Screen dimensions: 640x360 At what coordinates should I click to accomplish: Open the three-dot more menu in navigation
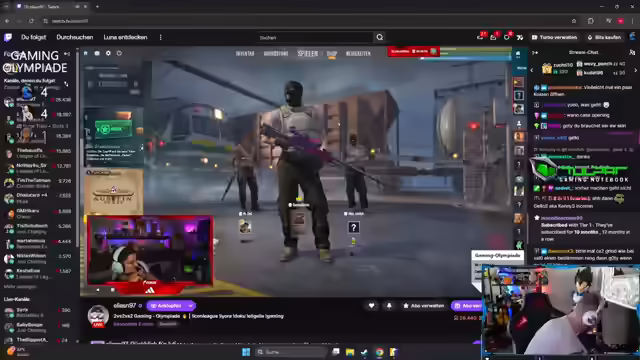(x=160, y=38)
